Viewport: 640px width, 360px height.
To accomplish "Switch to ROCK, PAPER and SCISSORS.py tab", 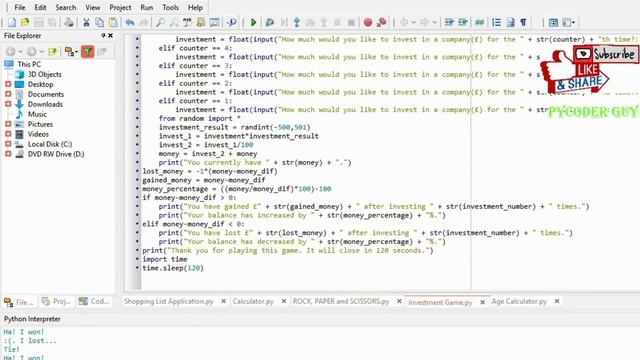I will point(341,301).
